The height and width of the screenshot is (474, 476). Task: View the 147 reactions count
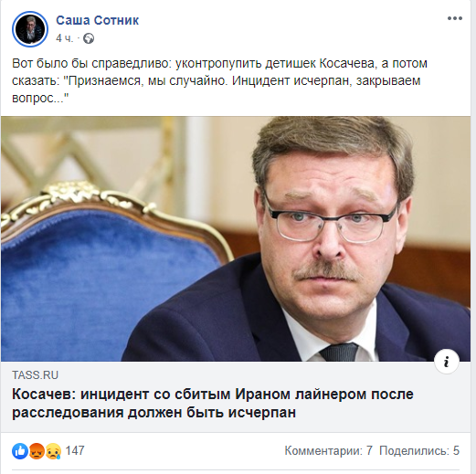click(x=75, y=451)
